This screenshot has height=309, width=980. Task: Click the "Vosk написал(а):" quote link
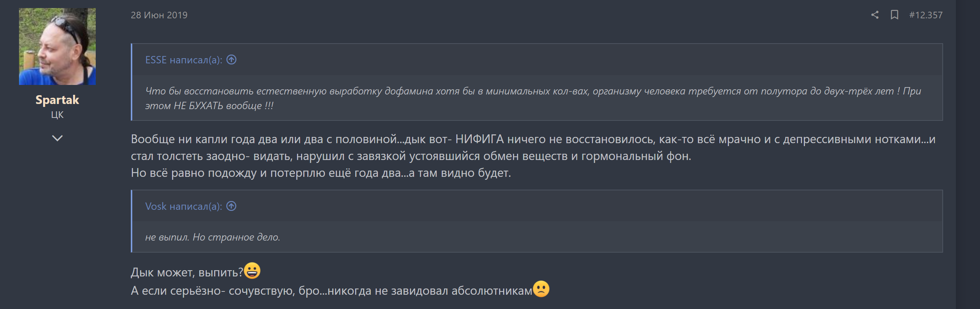[x=183, y=206]
